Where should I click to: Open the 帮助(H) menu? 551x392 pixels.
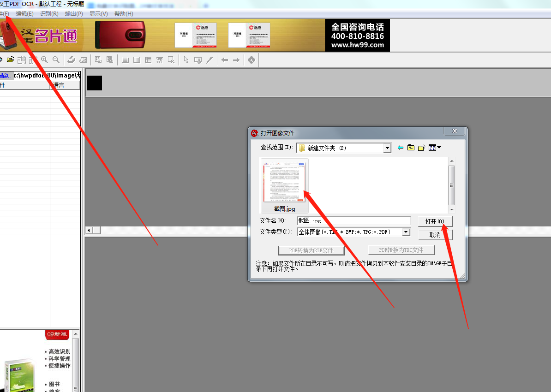[x=124, y=14]
